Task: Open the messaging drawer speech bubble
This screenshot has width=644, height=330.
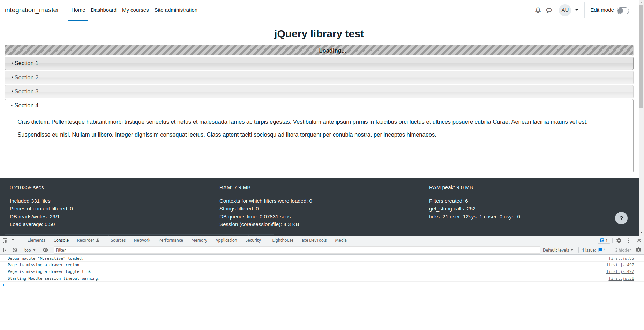Action: coord(549,10)
